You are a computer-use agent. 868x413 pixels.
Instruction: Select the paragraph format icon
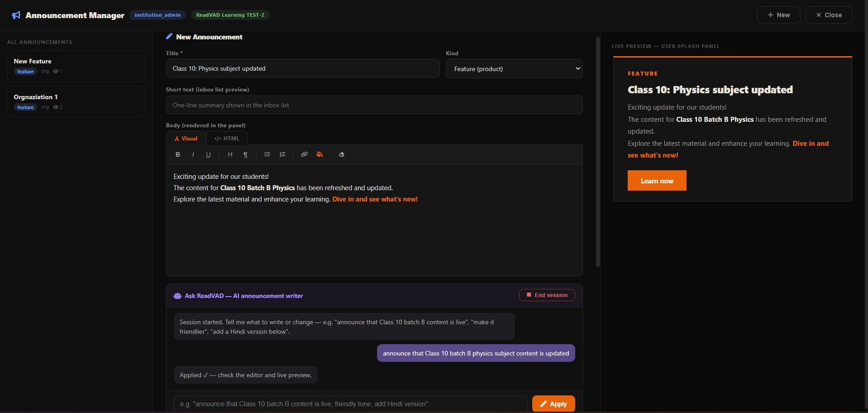point(245,154)
